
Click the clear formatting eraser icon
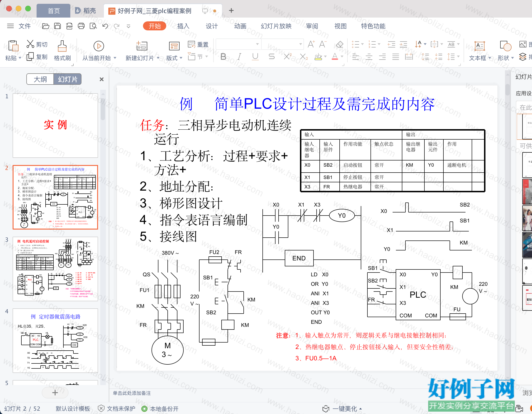(339, 44)
